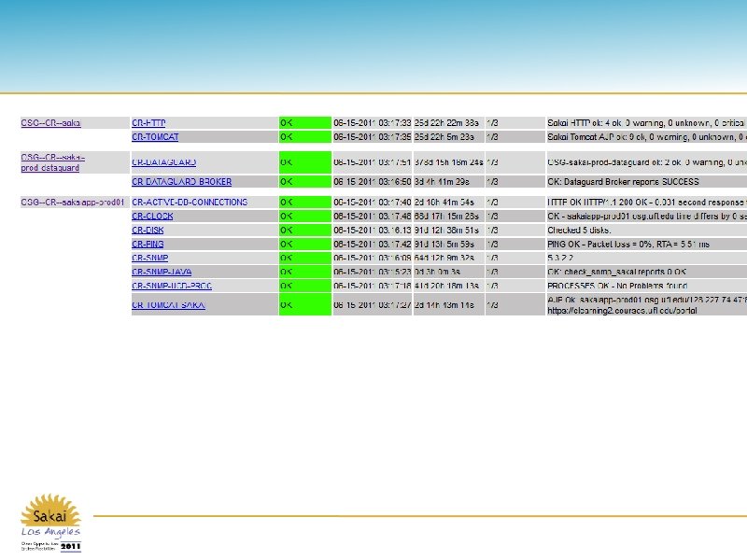Select 'PROCESSES OK - No Problems found' text
The image size is (747, 560).
coord(617,286)
